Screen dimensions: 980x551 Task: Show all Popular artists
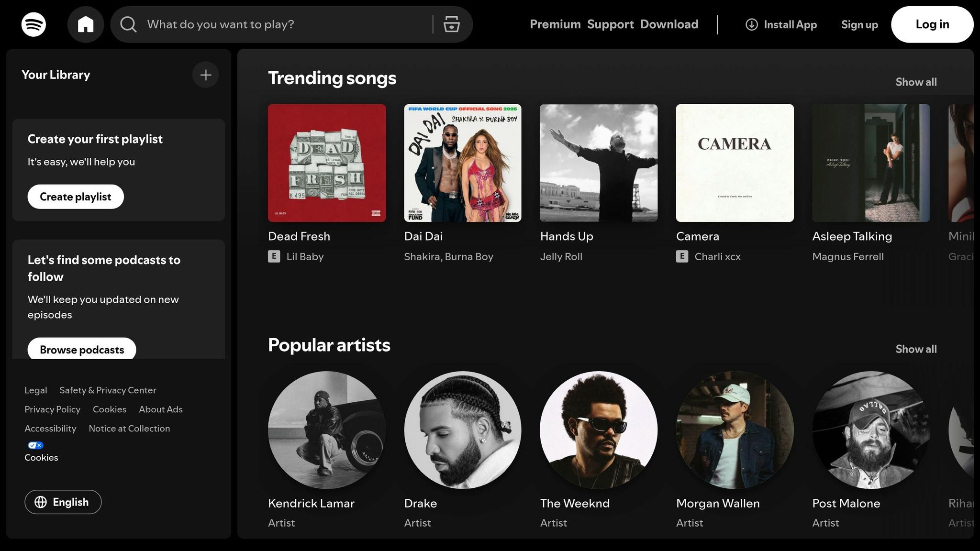[916, 349]
